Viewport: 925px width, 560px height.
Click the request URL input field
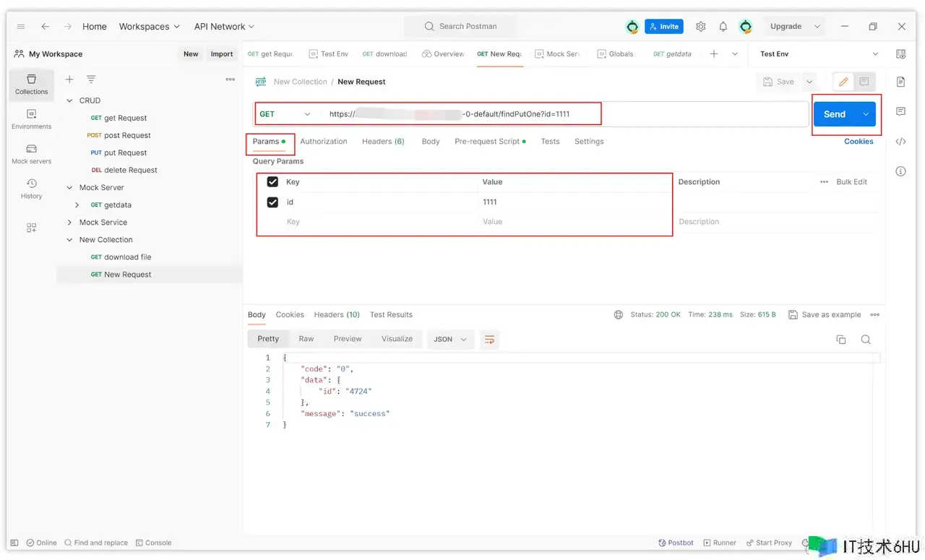[564, 114]
